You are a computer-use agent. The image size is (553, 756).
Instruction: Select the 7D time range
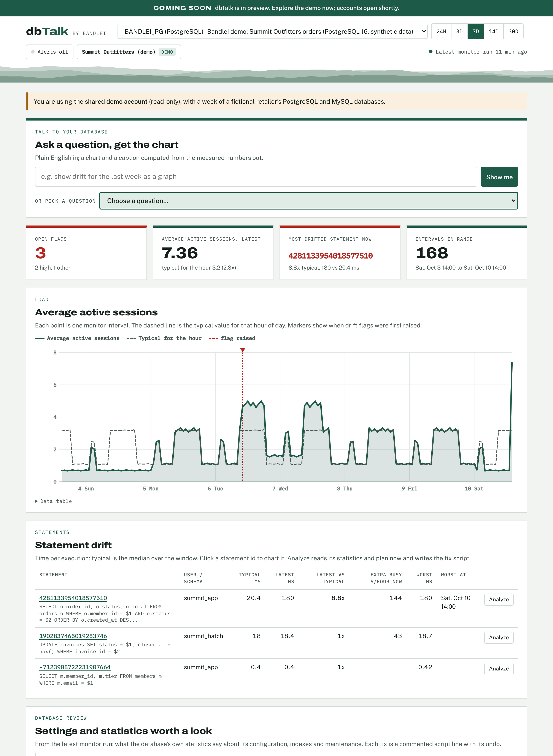[x=476, y=32]
